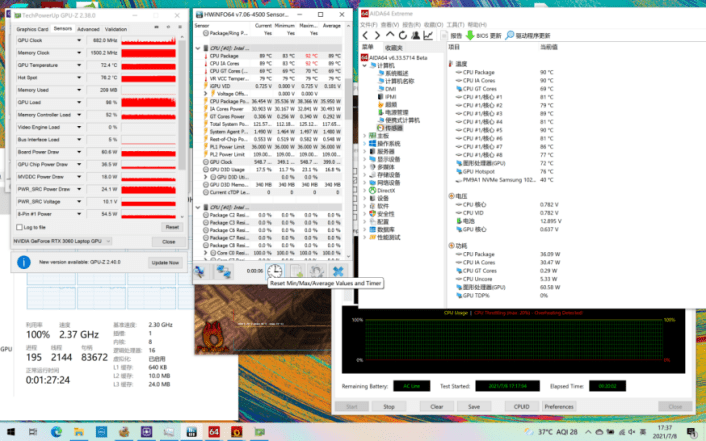Image resolution: width=706 pixels, height=441 pixels.
Task: Click the Back arrow in AIDA64 toolbar
Action: 365,35
